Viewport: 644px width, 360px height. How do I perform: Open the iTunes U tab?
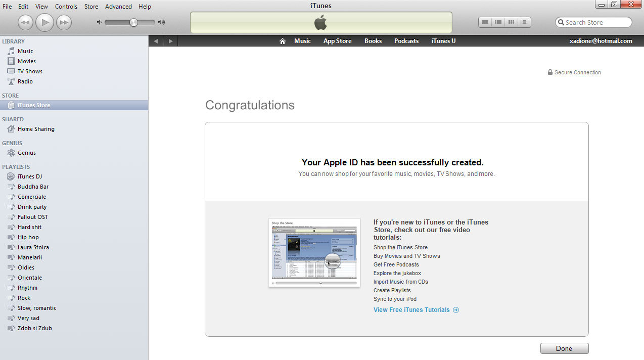coord(443,41)
